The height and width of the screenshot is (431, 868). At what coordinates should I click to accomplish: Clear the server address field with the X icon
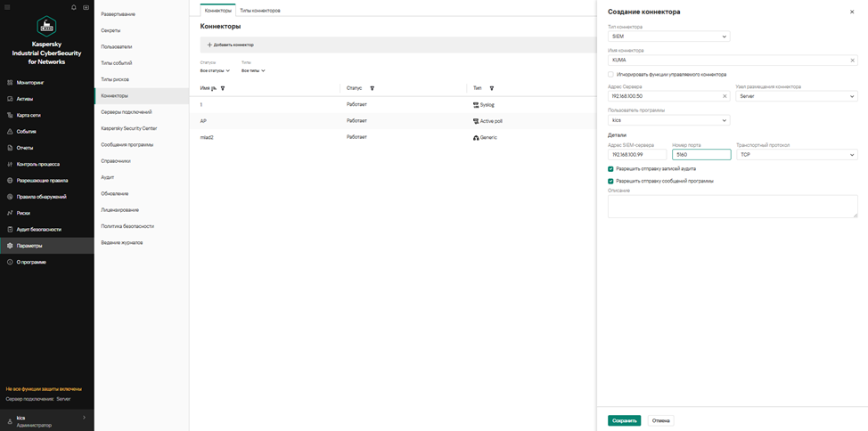[x=725, y=96]
